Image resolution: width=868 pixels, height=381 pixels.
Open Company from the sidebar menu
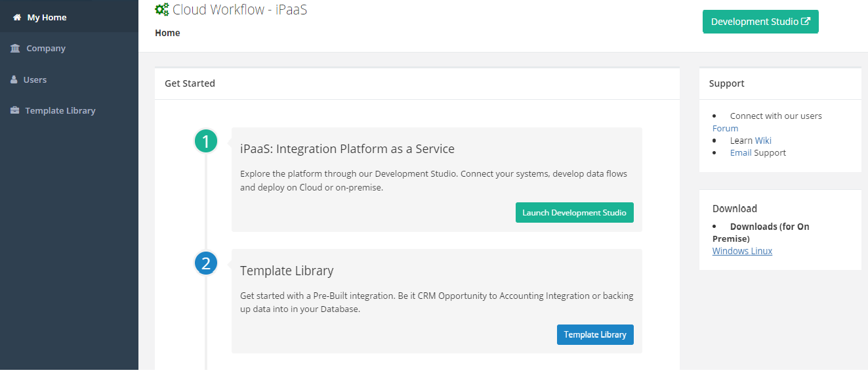pyautogui.click(x=46, y=49)
